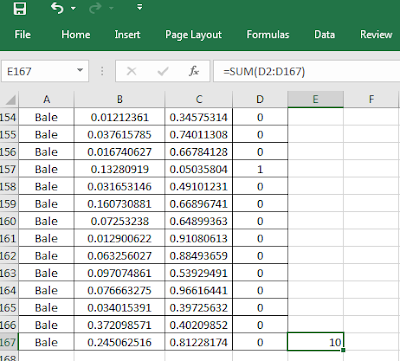
Task: Select column D header
Action: tap(260, 99)
